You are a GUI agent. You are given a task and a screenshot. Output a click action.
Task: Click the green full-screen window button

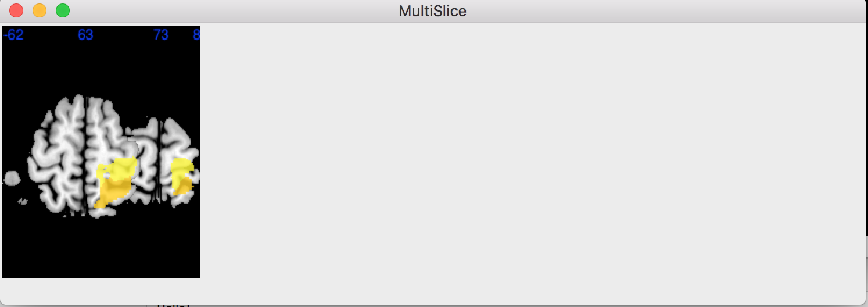63,10
